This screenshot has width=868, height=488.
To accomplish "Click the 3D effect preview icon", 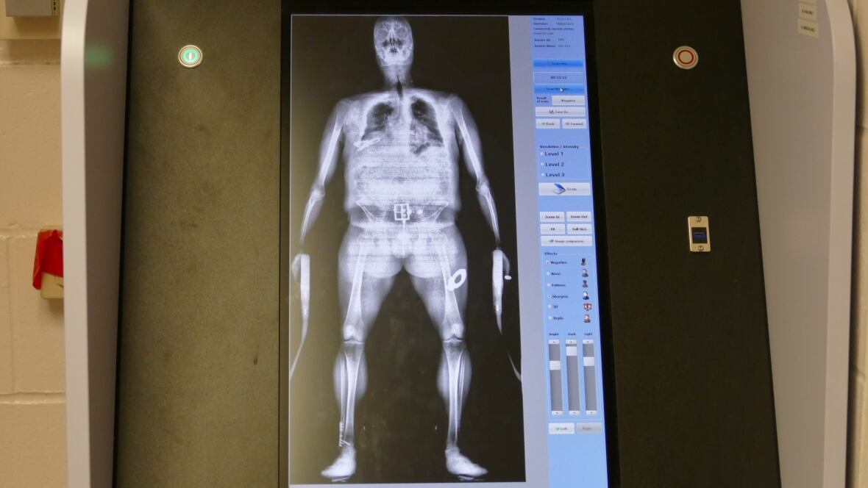I will [586, 306].
